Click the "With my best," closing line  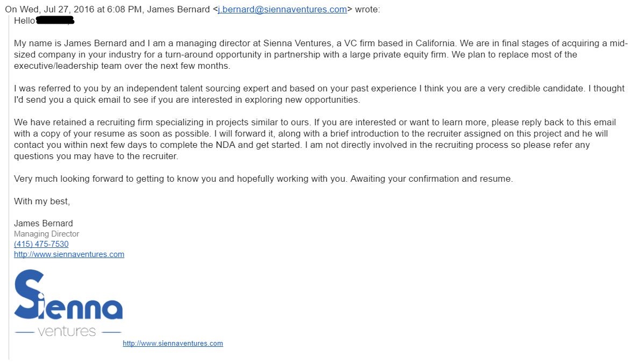[42, 202]
